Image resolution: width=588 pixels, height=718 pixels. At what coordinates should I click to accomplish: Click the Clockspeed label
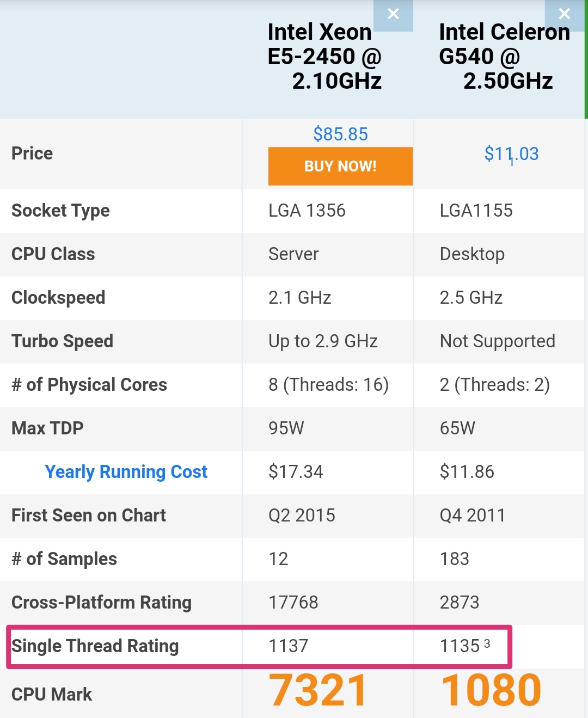(x=58, y=298)
